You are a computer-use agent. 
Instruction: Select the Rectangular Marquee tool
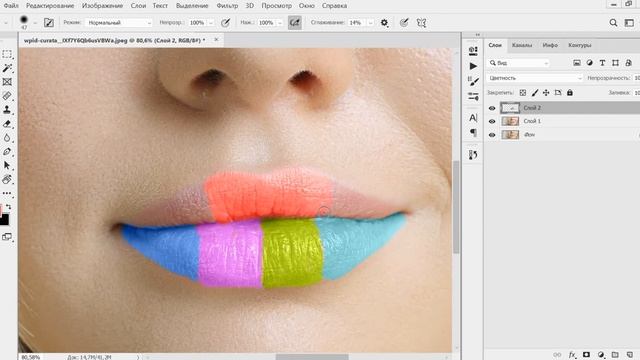[7, 54]
